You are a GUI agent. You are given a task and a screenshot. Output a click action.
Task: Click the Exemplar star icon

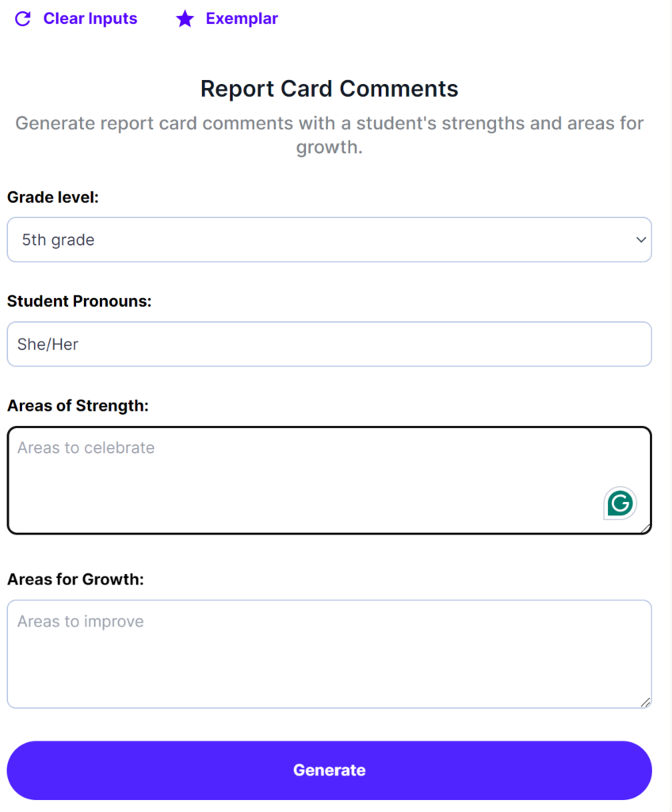coord(185,19)
